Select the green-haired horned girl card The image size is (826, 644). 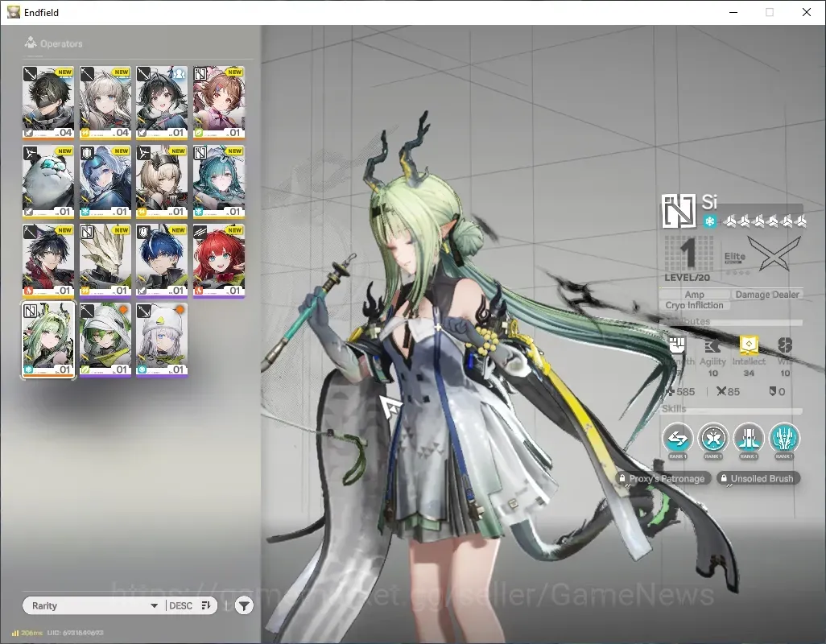48,340
